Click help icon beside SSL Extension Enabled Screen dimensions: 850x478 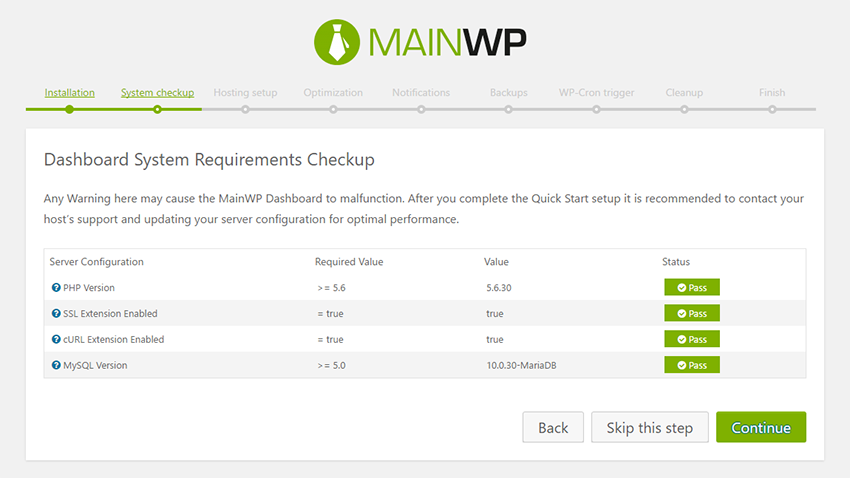(x=56, y=313)
